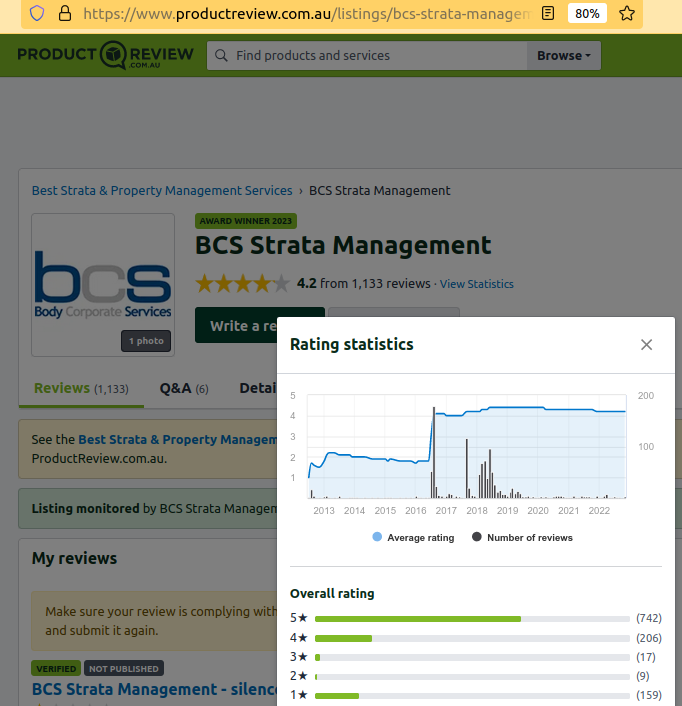Click the 3 star rating bar
The image size is (682, 706).
[472, 658]
